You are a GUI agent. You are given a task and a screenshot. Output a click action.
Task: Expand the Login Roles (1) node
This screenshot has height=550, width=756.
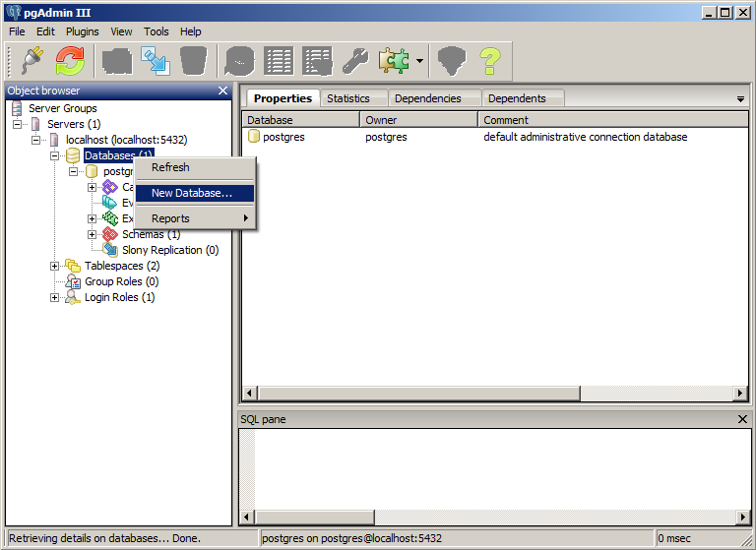(x=54, y=297)
